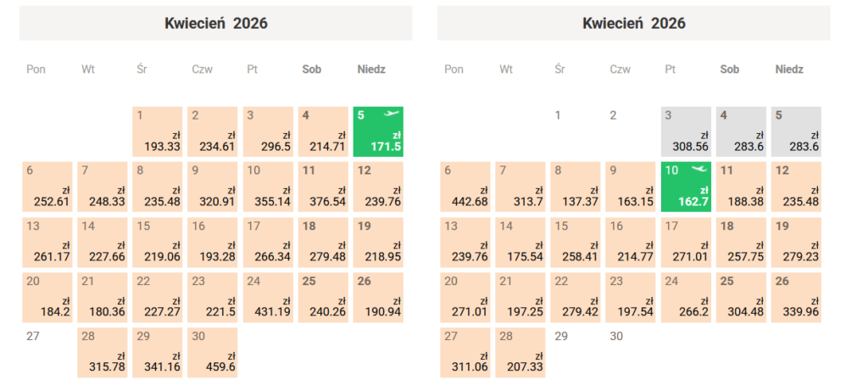Pick the day 24 fare of 431.19 zł
Image resolution: width=868 pixels, height=391 pixels.
point(268,297)
